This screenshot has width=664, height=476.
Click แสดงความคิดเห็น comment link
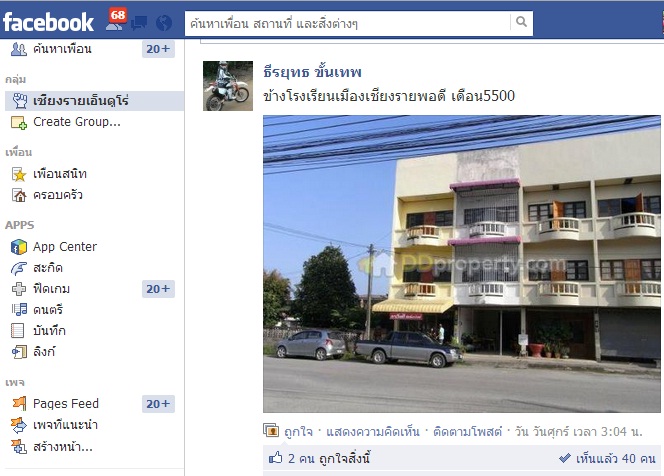coord(373,432)
